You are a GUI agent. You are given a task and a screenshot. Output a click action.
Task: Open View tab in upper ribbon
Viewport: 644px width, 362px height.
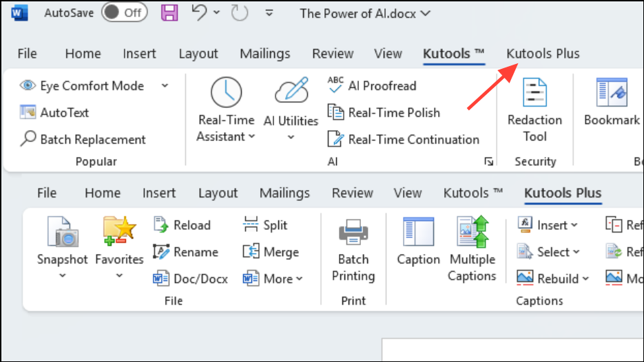coord(388,54)
